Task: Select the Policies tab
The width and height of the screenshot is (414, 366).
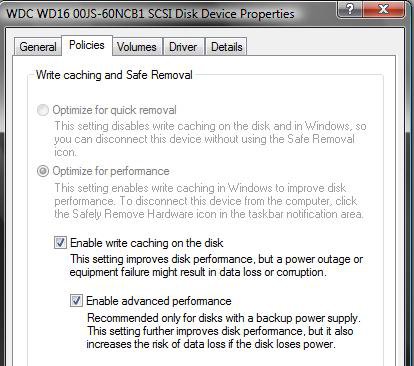Action: 87,45
